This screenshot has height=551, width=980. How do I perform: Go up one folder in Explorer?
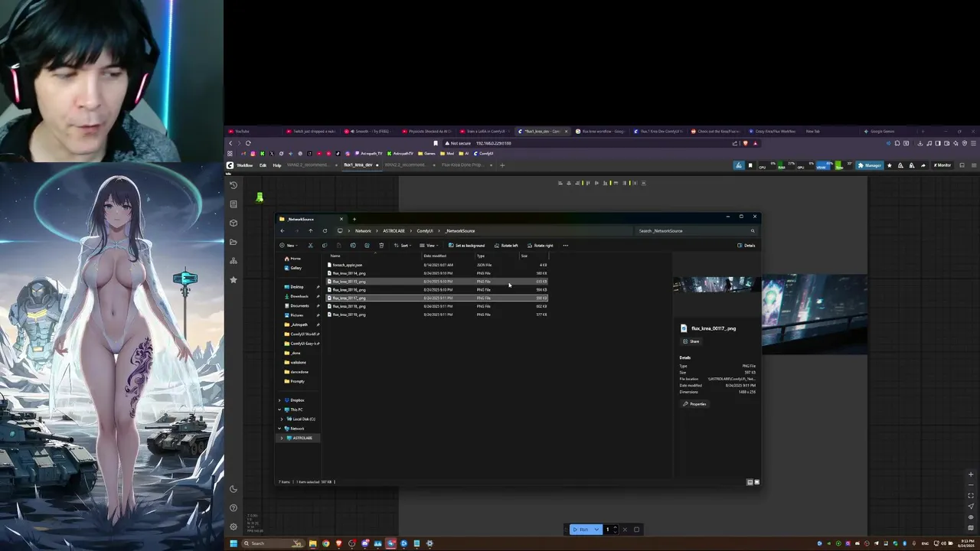(310, 230)
